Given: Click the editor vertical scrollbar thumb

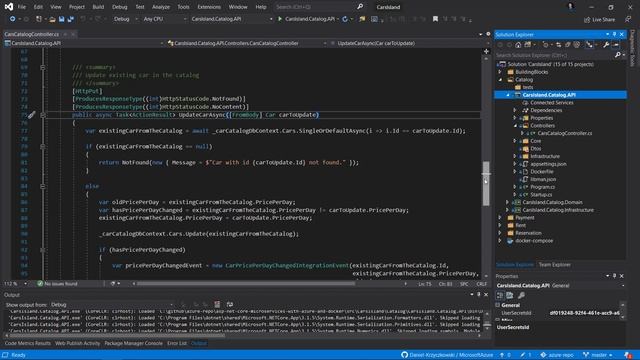Looking at the screenshot, I should click(x=486, y=183).
